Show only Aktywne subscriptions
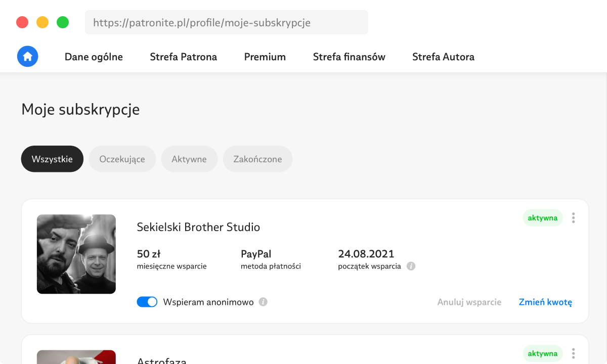The image size is (607, 364). click(x=189, y=159)
